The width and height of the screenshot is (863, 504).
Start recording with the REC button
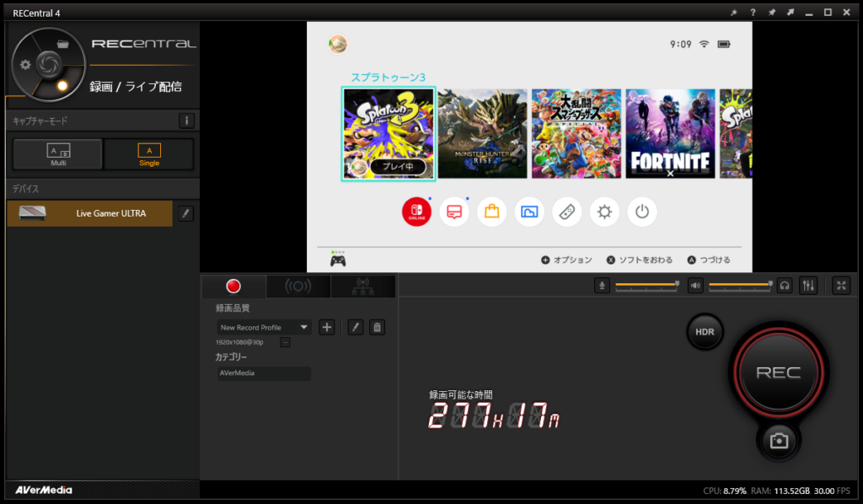pos(778,373)
